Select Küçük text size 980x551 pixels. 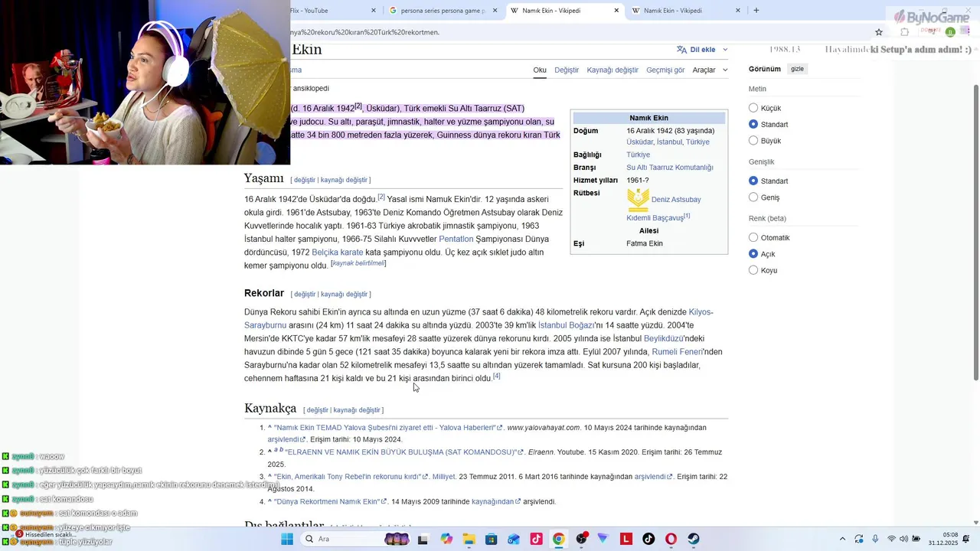753,108
